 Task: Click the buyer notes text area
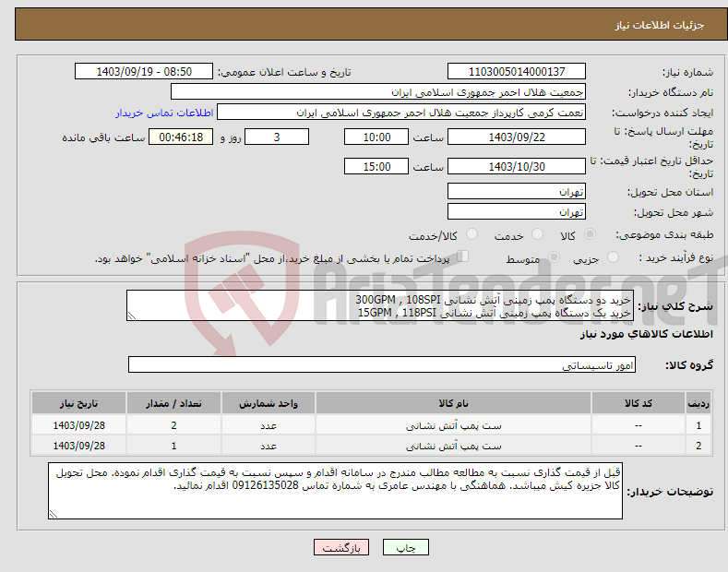(x=335, y=491)
